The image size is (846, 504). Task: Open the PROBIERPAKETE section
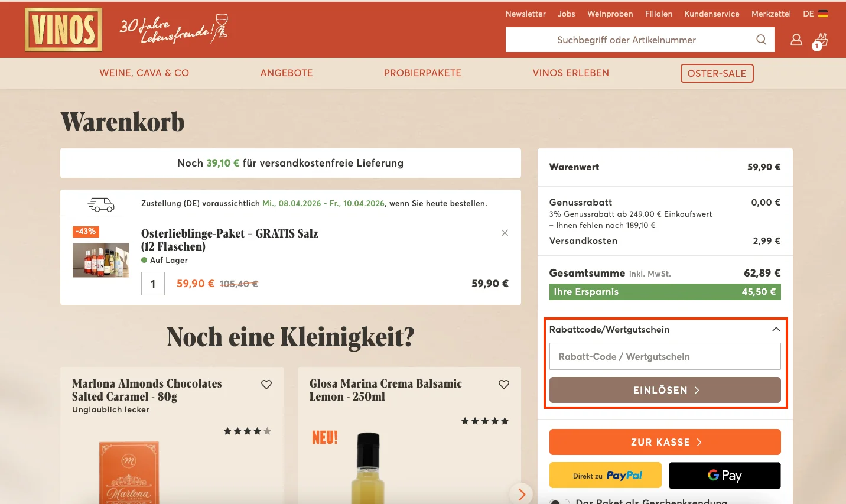(422, 73)
